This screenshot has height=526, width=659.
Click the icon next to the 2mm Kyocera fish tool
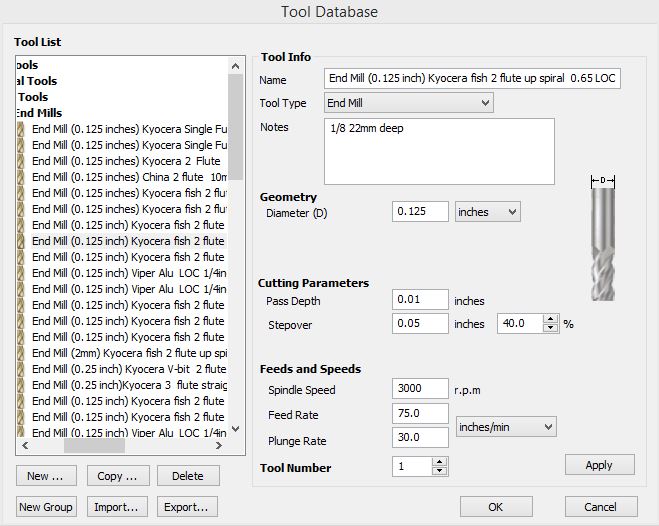pos(22,353)
